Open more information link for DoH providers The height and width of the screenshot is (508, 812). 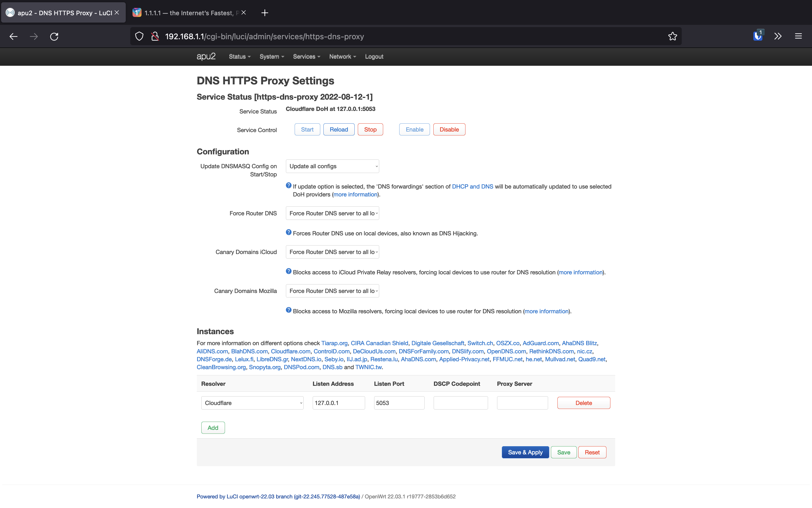click(355, 194)
